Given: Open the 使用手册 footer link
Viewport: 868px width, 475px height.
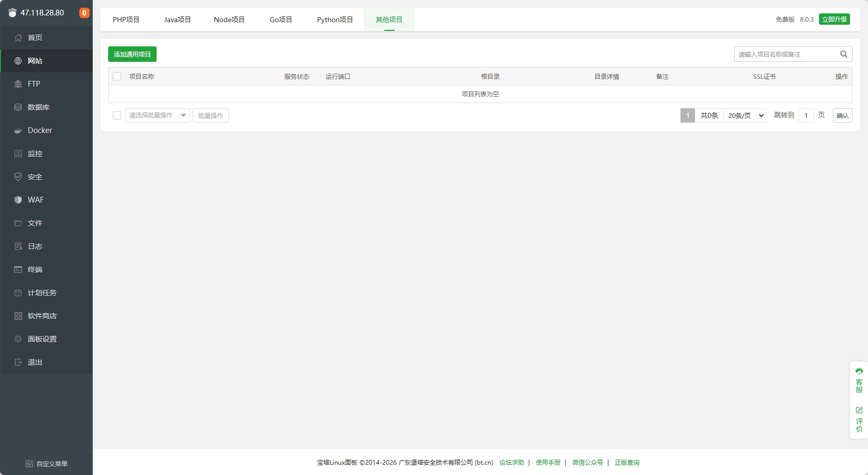Looking at the screenshot, I should [x=548, y=463].
